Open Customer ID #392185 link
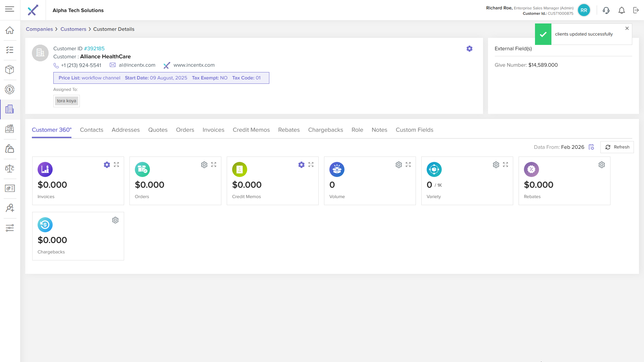The width and height of the screenshot is (644, 362). point(94,49)
